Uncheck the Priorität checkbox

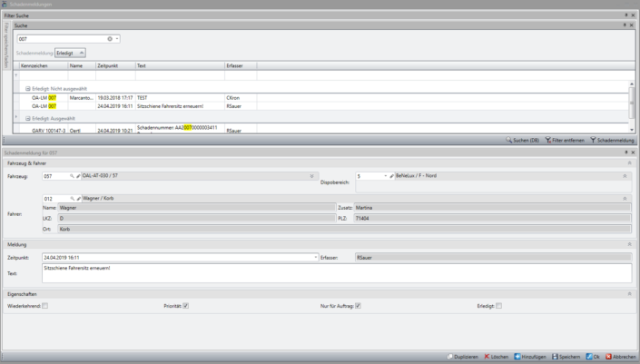pos(185,306)
